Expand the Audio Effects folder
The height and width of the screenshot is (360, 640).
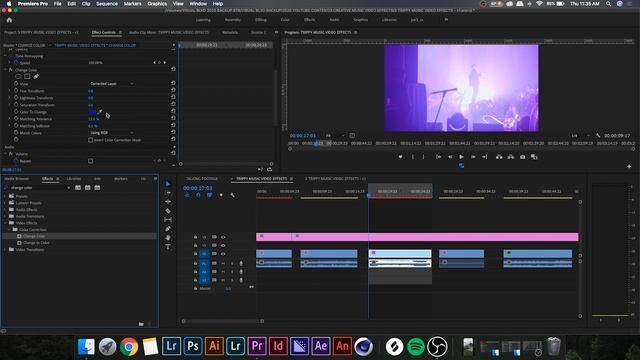pyautogui.click(x=5, y=209)
